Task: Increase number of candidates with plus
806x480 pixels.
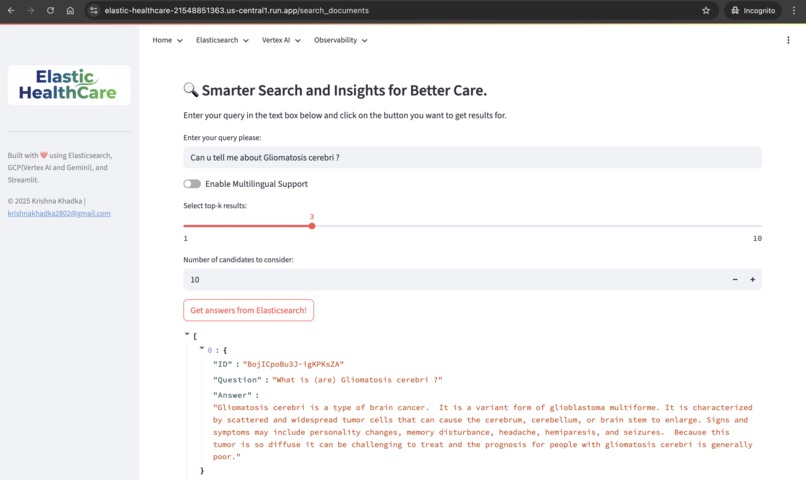Action: [753, 280]
